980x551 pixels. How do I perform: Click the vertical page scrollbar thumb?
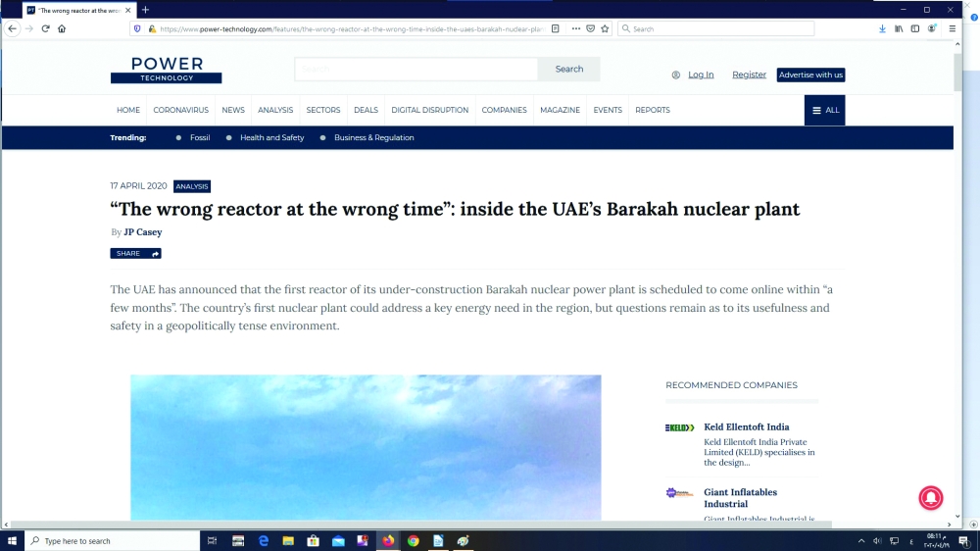click(957, 74)
